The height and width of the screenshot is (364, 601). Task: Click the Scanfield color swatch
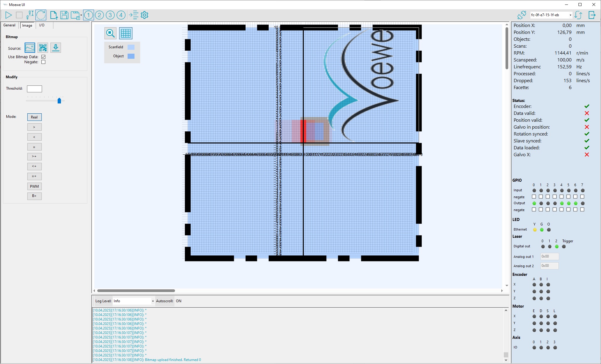click(x=131, y=47)
